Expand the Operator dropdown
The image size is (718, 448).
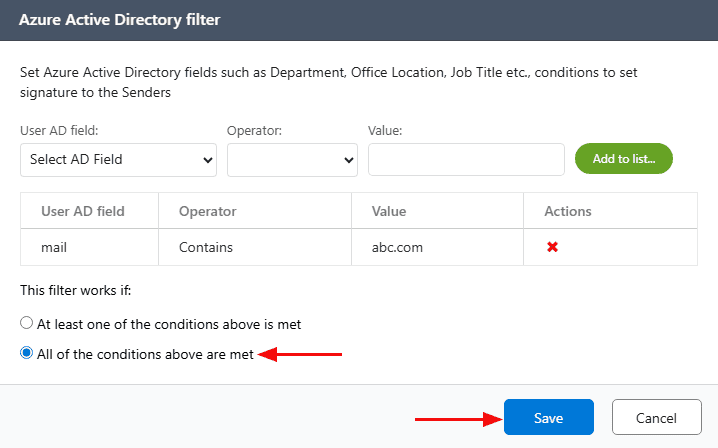(292, 159)
